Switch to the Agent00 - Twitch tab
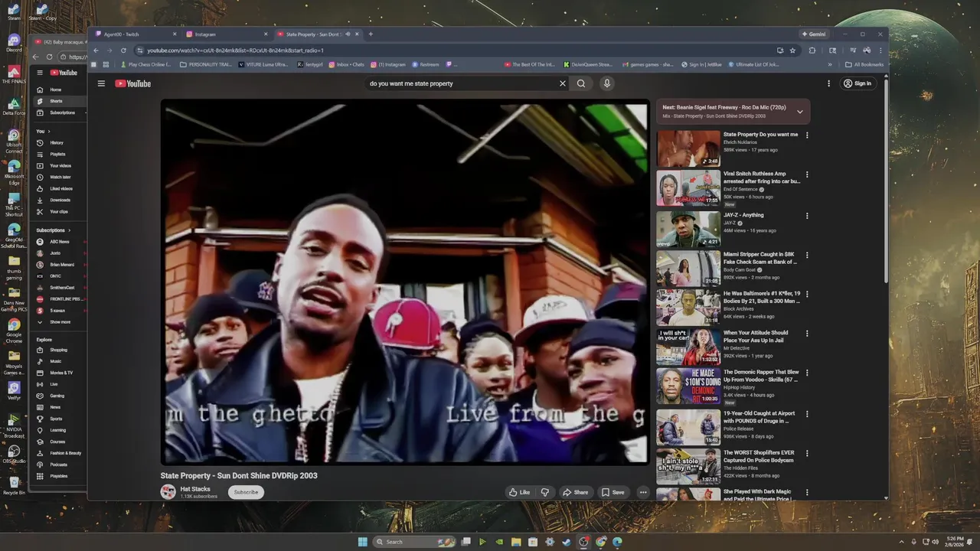This screenshot has height=551, width=980. (x=136, y=34)
